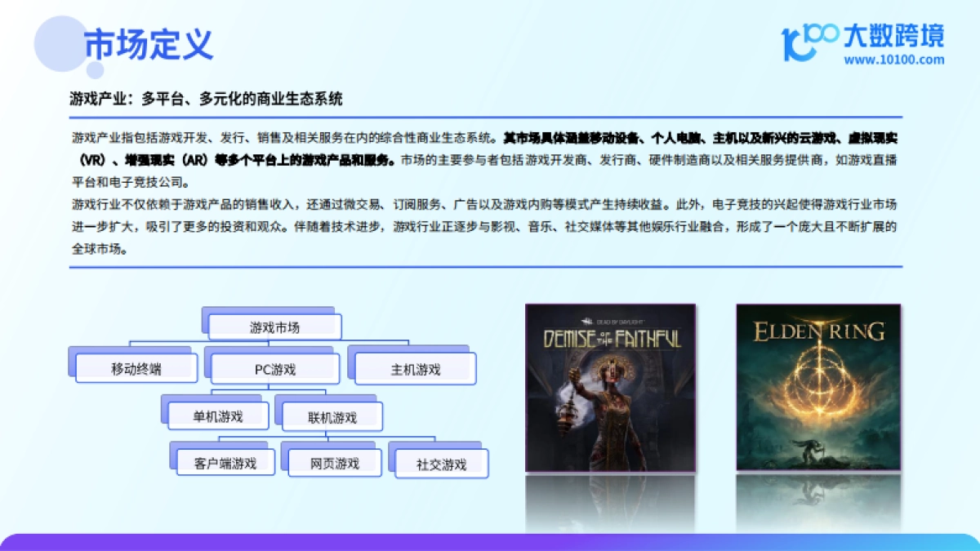Select the 移动终端 box
The height and width of the screenshot is (551, 980).
coord(134,368)
